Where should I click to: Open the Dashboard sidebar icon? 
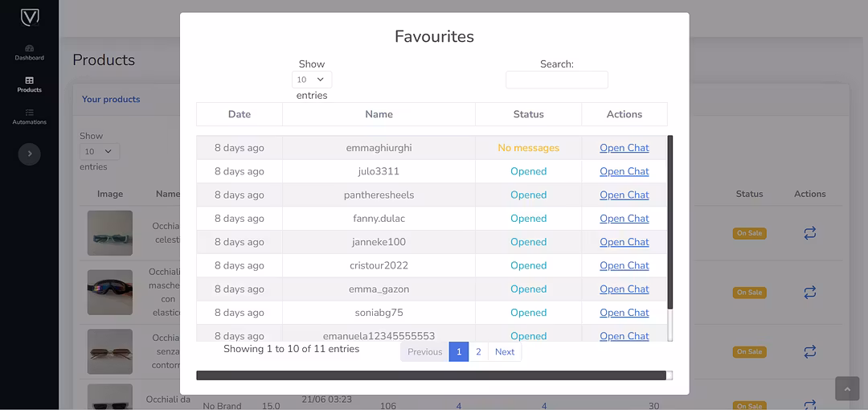30,52
